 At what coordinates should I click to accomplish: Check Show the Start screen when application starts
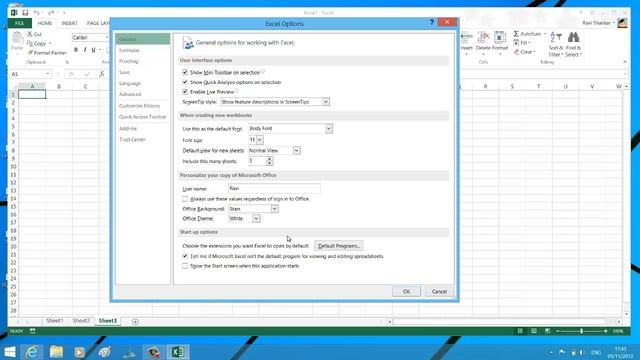pyautogui.click(x=185, y=266)
